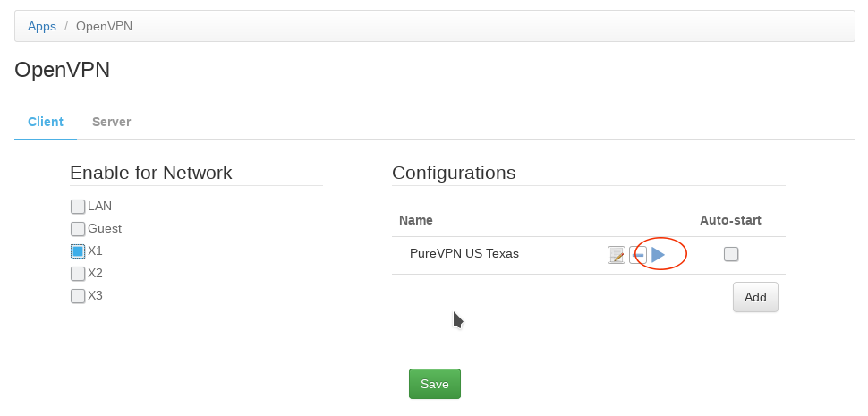The width and height of the screenshot is (868, 416).
Task: Select the Client tab
Action: pyautogui.click(x=46, y=122)
